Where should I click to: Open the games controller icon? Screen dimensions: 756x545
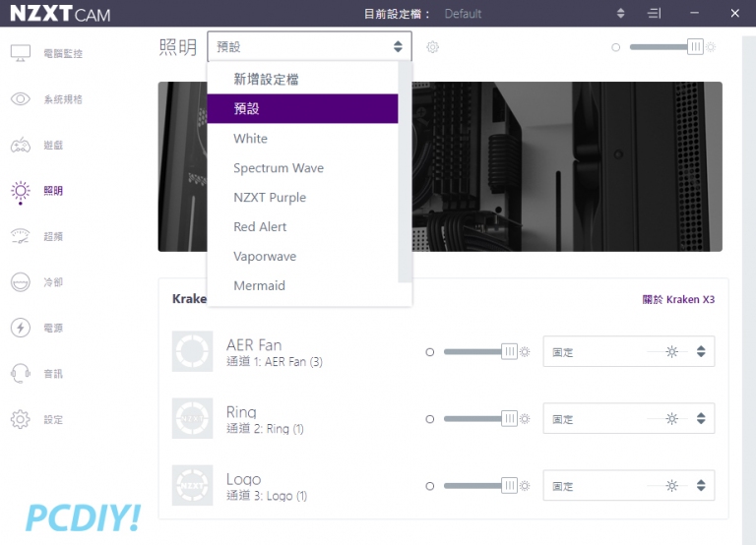click(21, 145)
